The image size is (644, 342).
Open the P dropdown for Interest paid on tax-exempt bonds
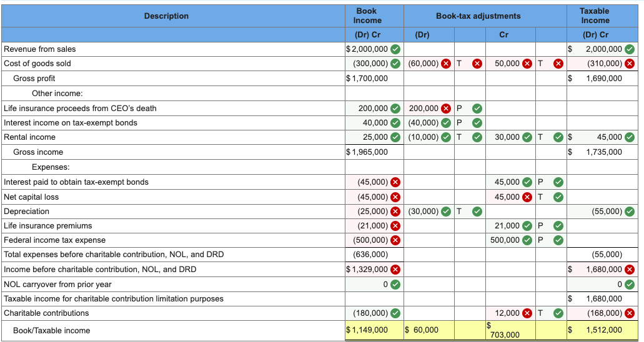pos(551,182)
